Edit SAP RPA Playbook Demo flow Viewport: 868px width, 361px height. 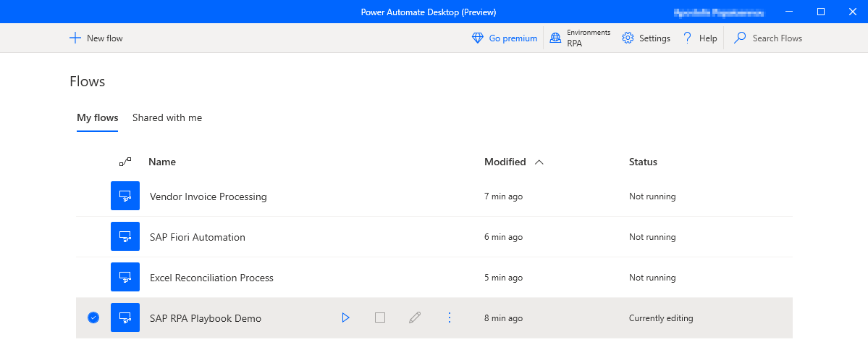point(415,318)
